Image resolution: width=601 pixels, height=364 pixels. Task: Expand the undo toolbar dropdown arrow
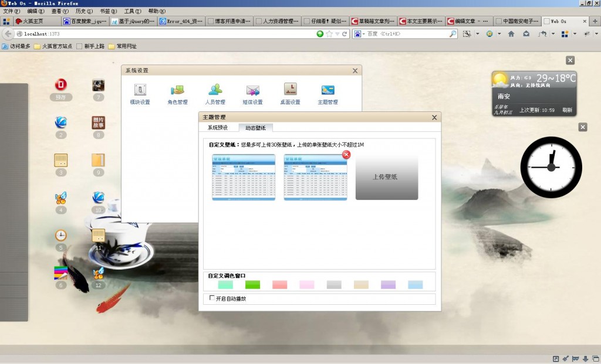tap(553, 33)
